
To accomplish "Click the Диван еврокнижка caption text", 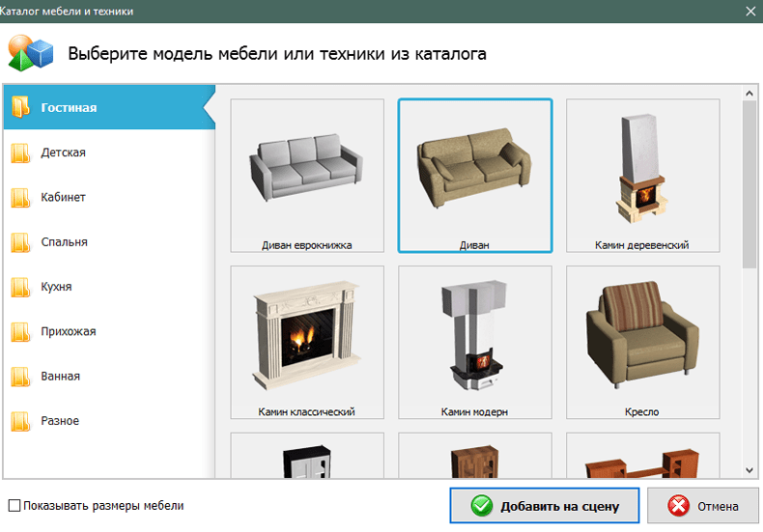I will [x=307, y=245].
